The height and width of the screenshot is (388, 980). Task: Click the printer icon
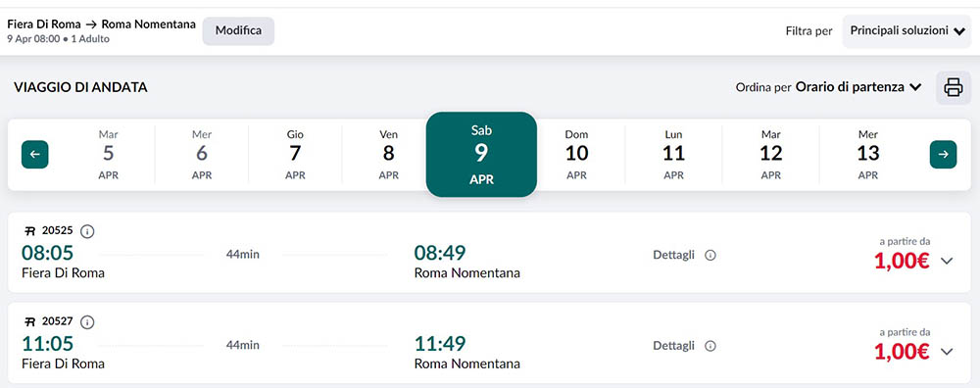point(954,87)
